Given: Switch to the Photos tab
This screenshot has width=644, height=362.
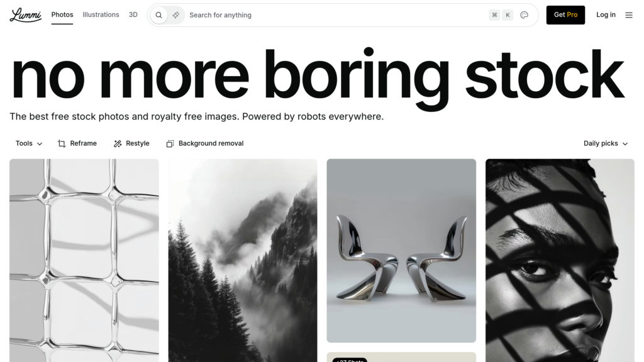Looking at the screenshot, I should click(x=62, y=14).
